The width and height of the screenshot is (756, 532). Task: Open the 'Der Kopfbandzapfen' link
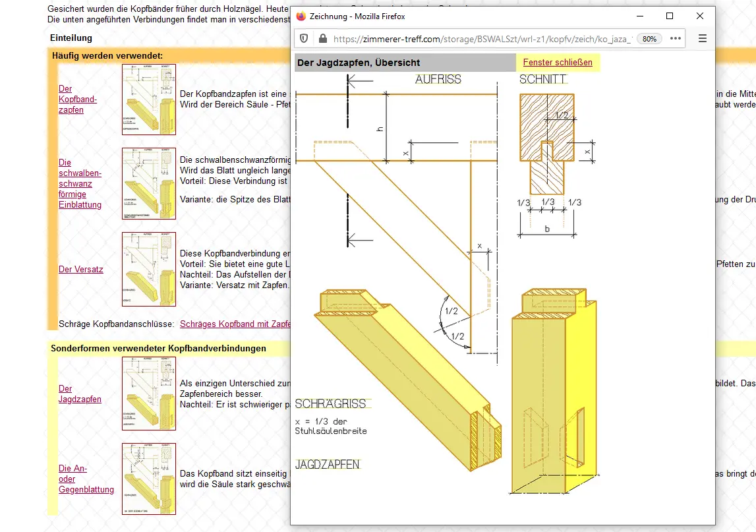(x=78, y=100)
